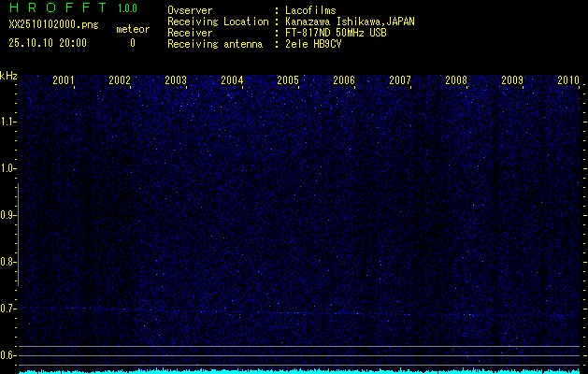588x374 pixels.
Task: Click the 1.1 frequency axis label
Action: 8,122
